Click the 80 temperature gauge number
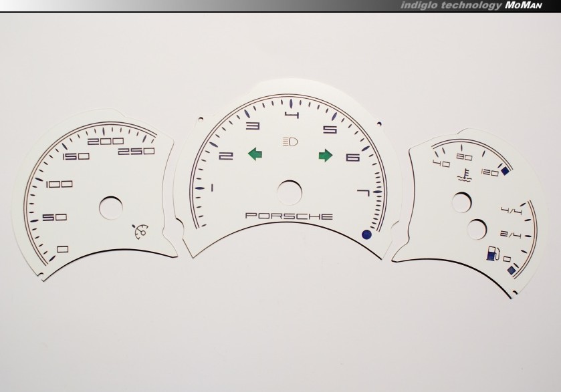 pos(465,158)
